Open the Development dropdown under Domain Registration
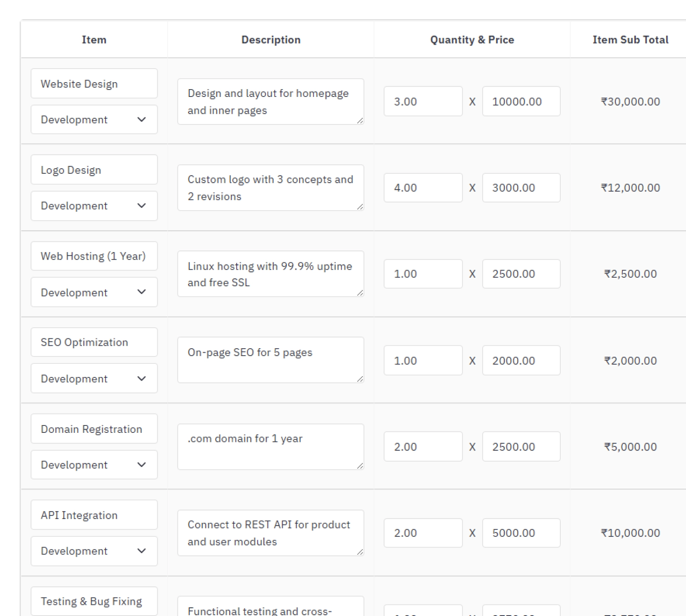The height and width of the screenshot is (616, 686). tap(94, 464)
